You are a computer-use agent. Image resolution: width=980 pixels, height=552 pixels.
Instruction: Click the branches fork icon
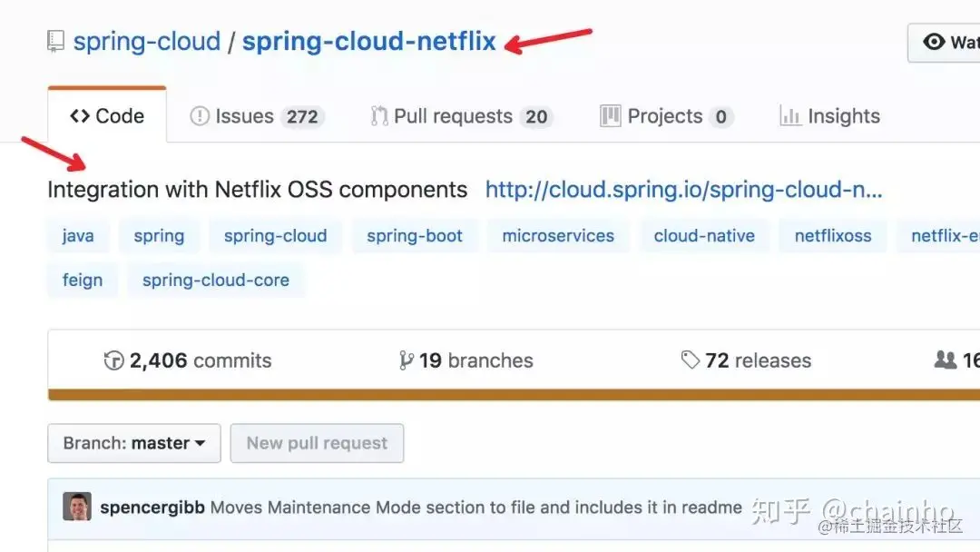tap(406, 360)
